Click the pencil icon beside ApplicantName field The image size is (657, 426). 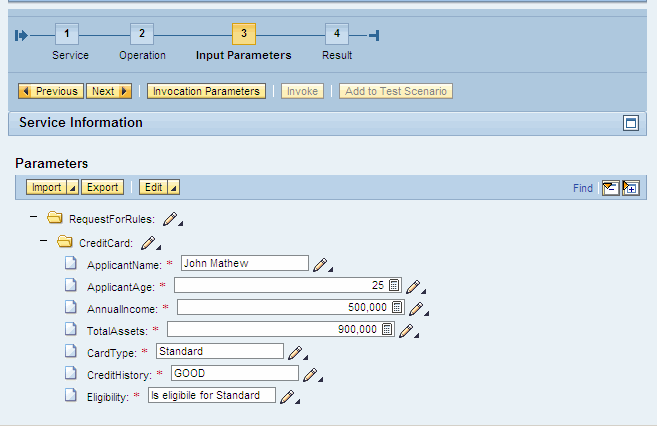pos(320,264)
